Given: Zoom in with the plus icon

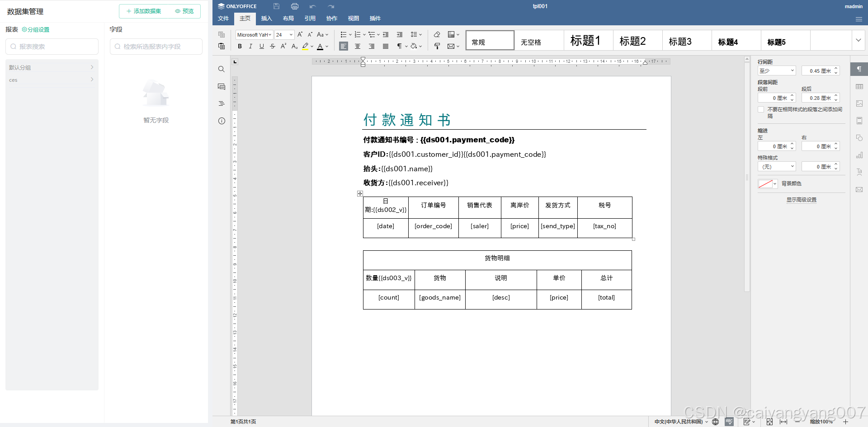Looking at the screenshot, I should pos(845,422).
